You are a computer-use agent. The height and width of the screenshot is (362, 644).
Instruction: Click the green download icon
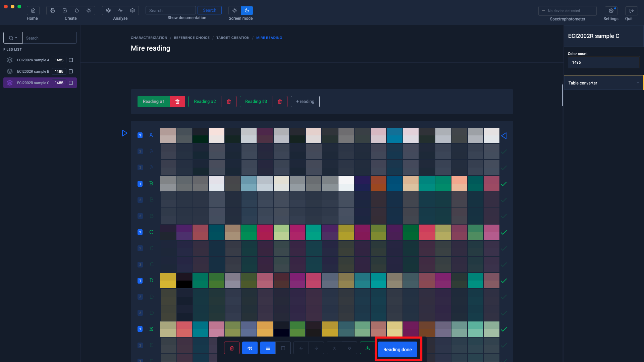pos(368,348)
